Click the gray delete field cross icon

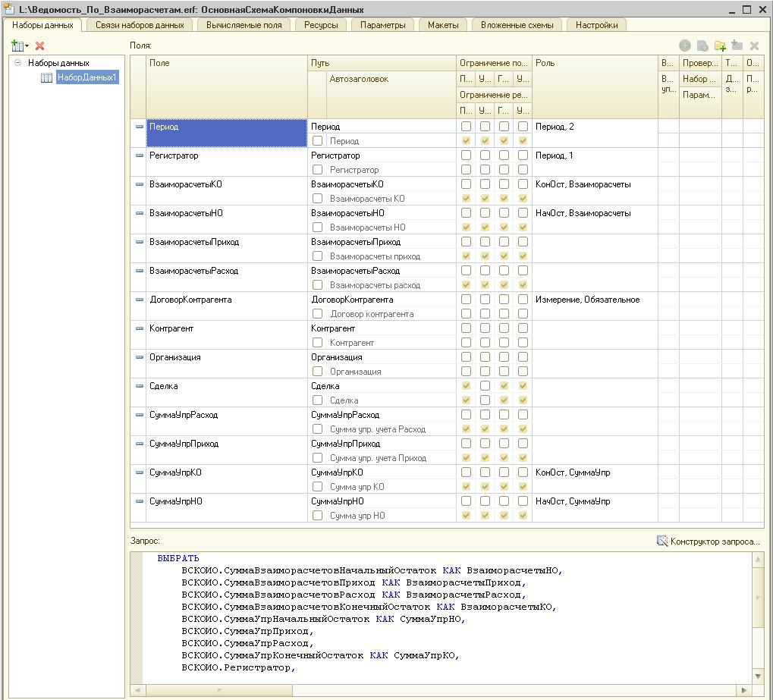(754, 46)
